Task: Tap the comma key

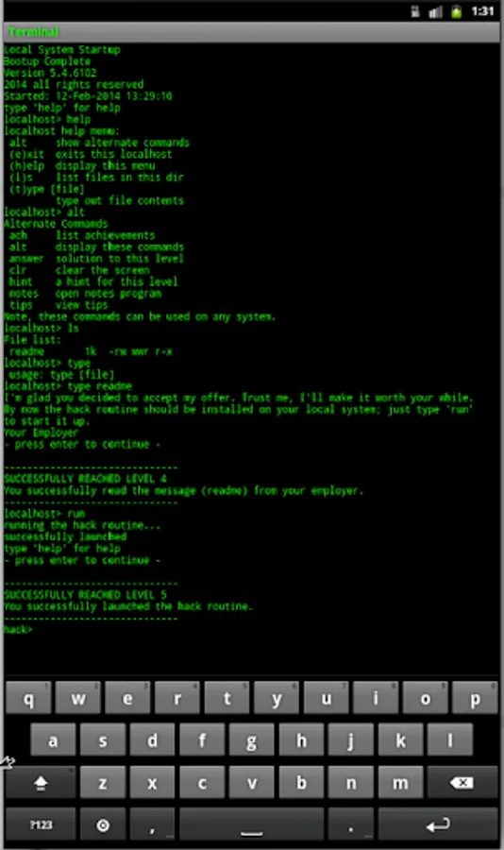Action: tap(152, 824)
